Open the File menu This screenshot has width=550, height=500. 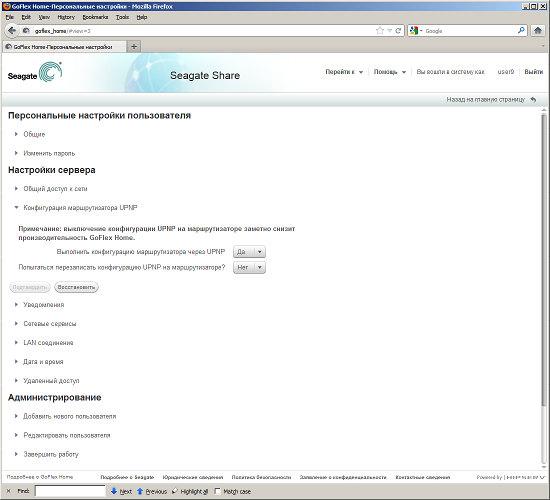[10, 17]
